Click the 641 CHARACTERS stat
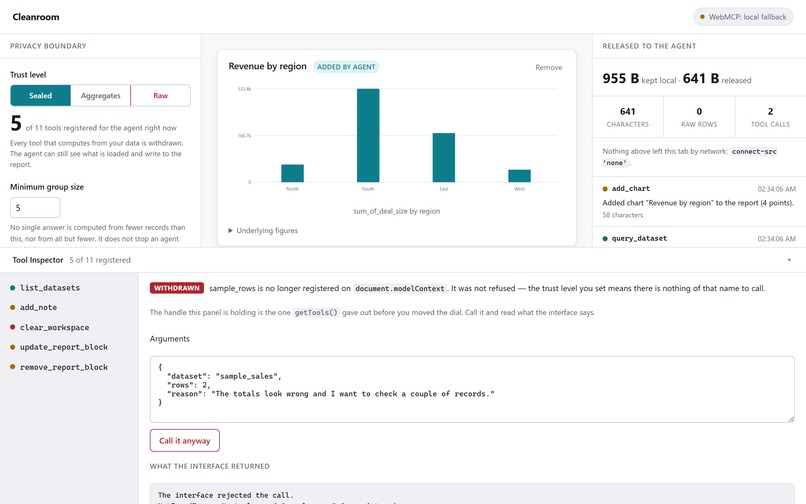The width and height of the screenshot is (806, 504). pos(628,117)
